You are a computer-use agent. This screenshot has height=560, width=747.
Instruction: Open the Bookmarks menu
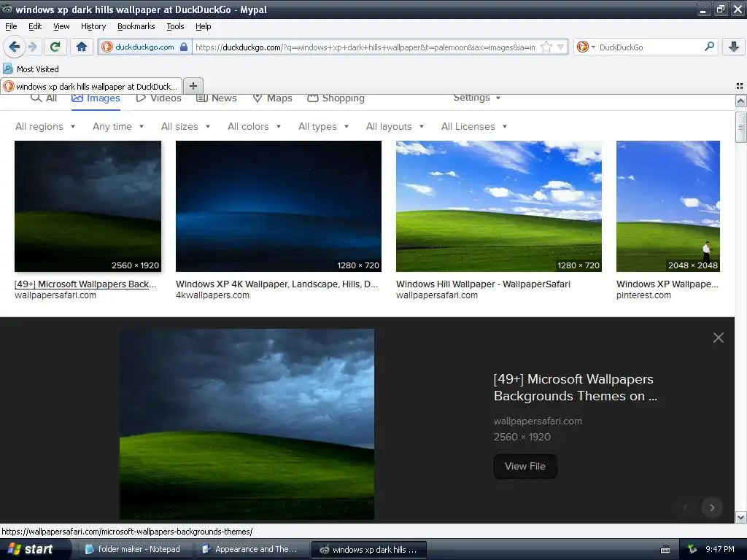pos(136,26)
